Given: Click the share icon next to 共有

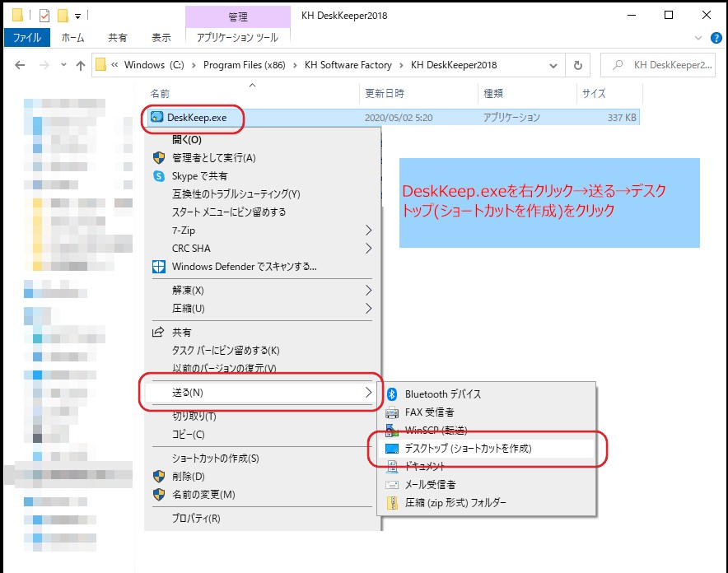Looking at the screenshot, I should click(158, 332).
